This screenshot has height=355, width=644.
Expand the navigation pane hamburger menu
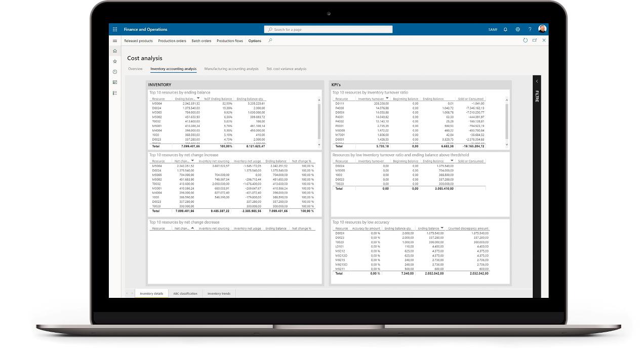click(115, 41)
